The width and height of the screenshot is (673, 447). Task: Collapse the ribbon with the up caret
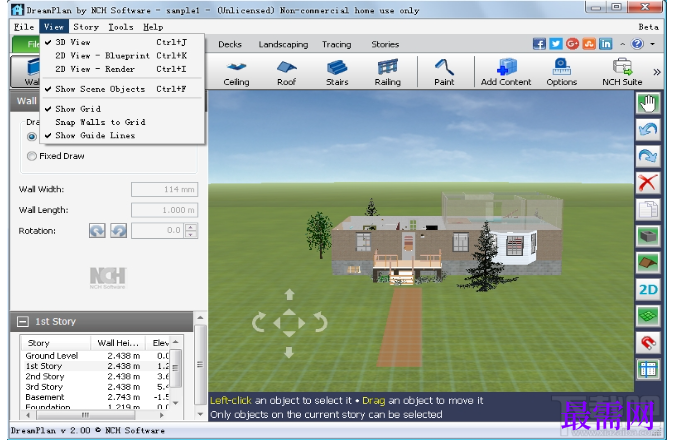[622, 44]
